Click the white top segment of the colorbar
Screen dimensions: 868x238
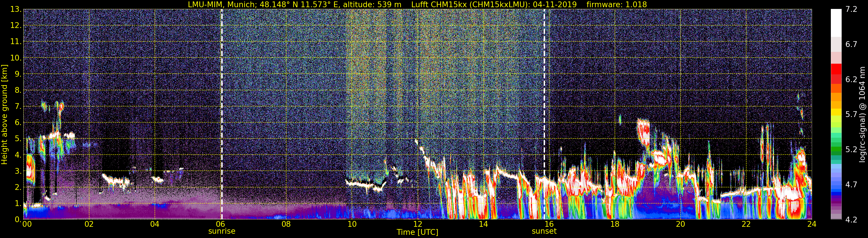[836, 22]
